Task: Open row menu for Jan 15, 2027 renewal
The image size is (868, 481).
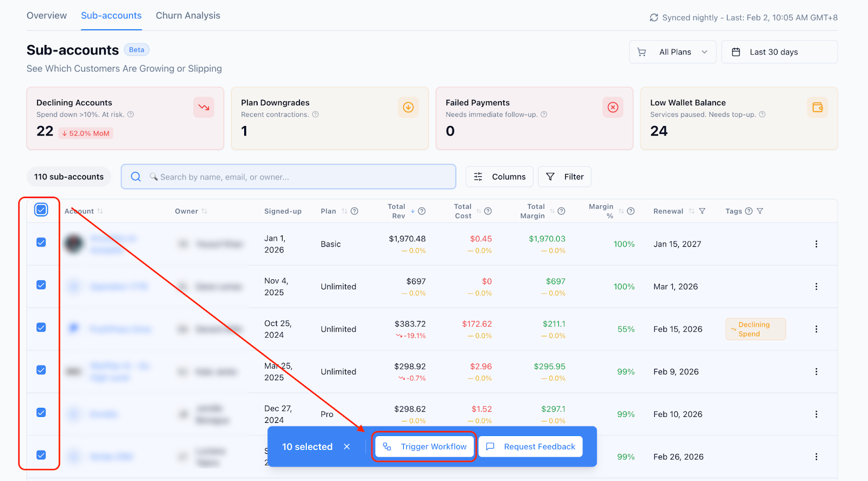Action: coord(816,244)
